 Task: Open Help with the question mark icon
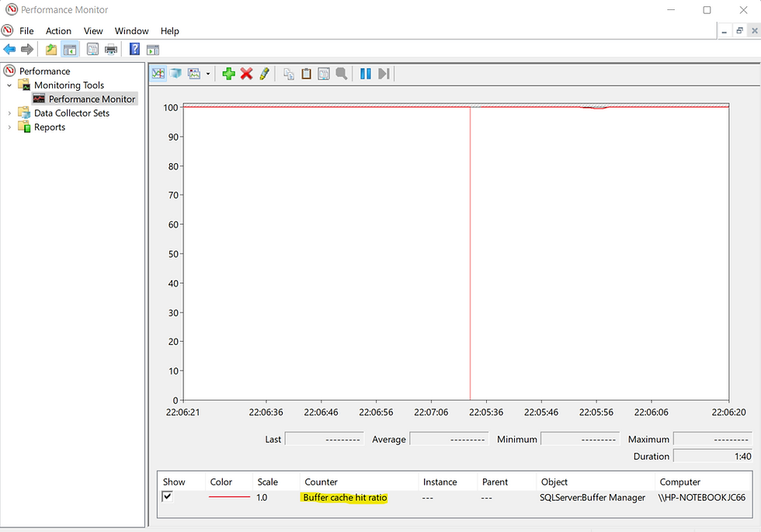point(134,49)
